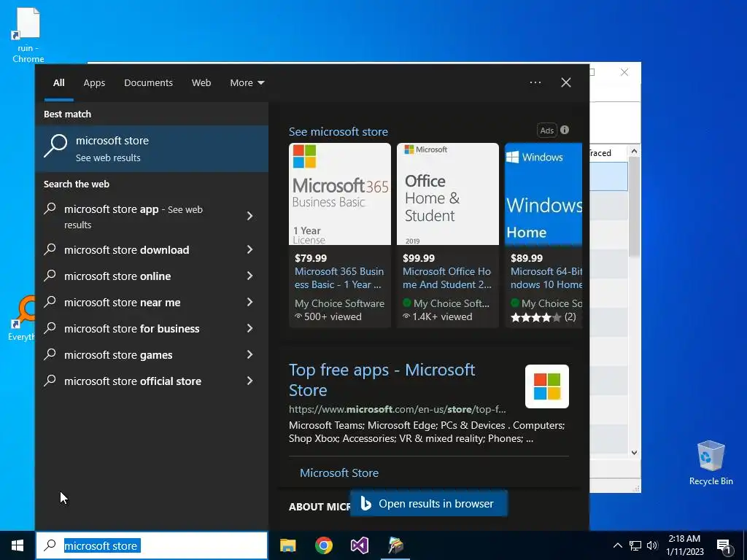The image size is (747, 560).
Task: Expand the microsoft store for business arrow
Action: 250,328
